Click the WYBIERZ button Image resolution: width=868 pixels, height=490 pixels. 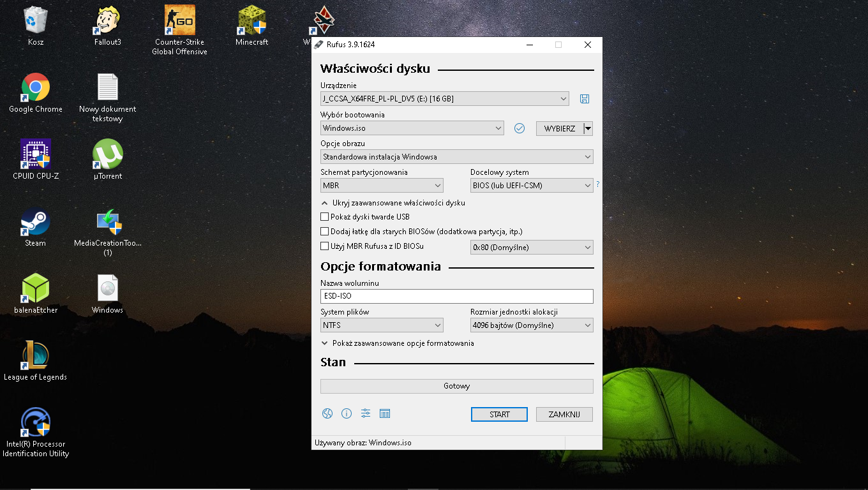coord(560,128)
